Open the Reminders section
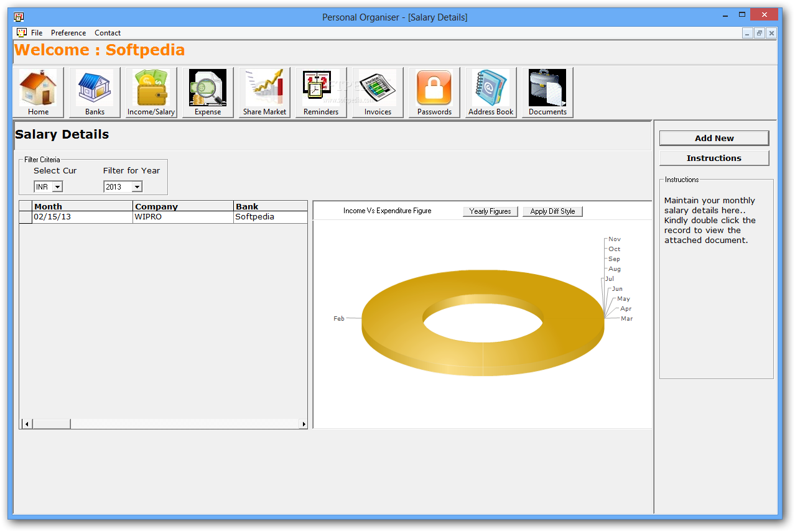The image size is (795, 532). coord(321,93)
